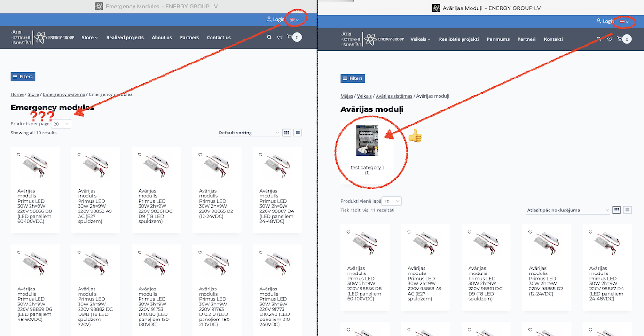Add 91753 D10.180 product to wishlist, left window
Viewport: 644px width, 336px height.
[x=140, y=252]
